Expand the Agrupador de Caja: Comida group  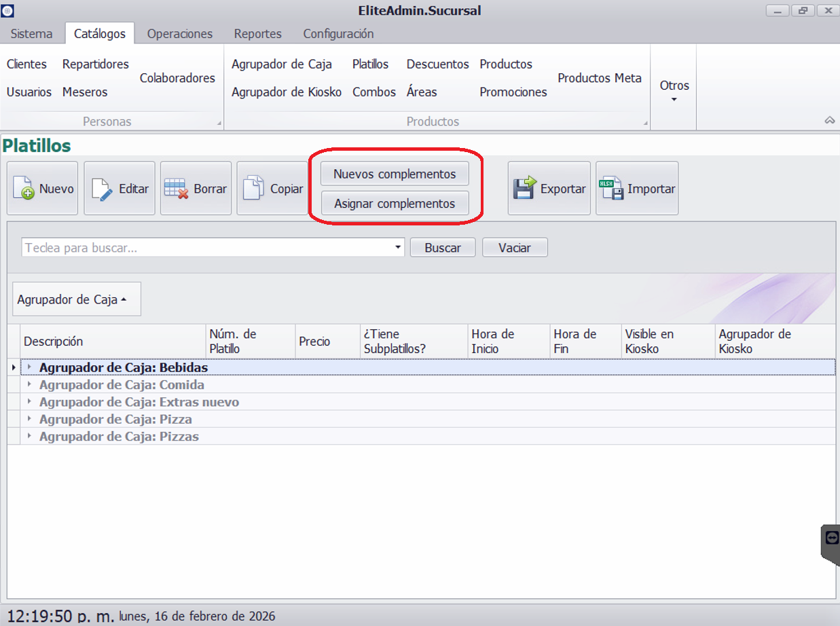(29, 385)
